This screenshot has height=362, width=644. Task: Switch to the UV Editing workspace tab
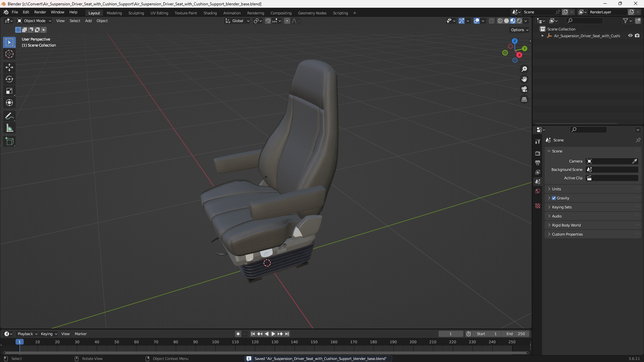click(159, 13)
